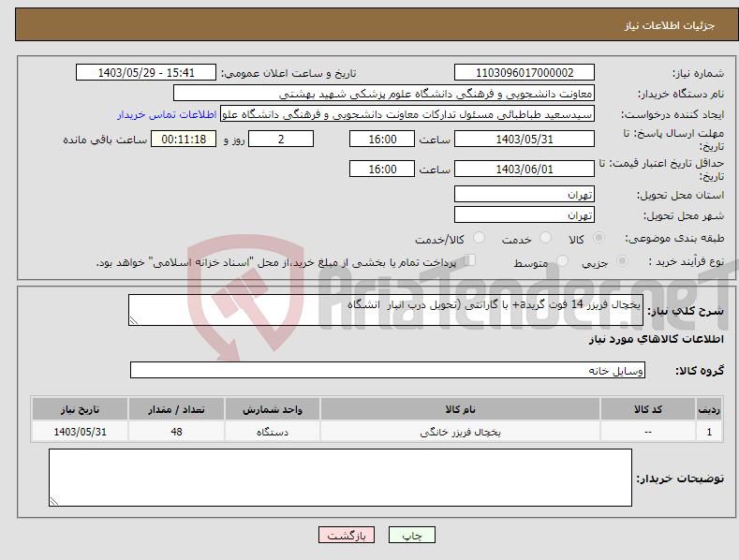The width and height of the screenshot is (739, 560).
Task: Click the request creator name field
Action: pyautogui.click(x=407, y=114)
